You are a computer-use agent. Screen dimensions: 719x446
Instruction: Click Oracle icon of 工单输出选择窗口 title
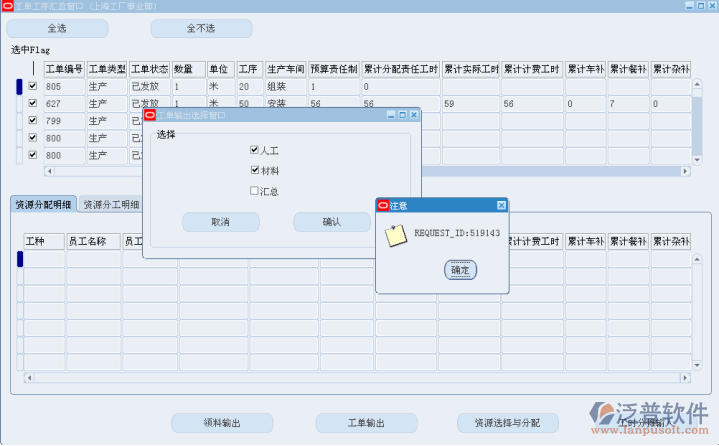pos(150,115)
